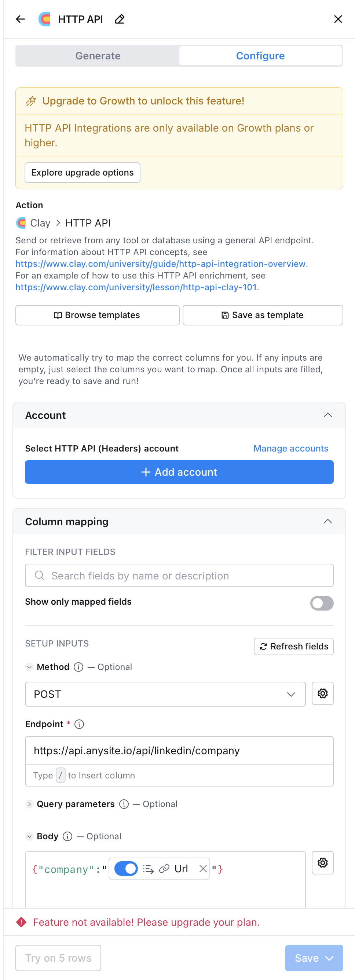Collapse the Column mapping section
Viewport: 355px width, 980px height.
coord(328,521)
